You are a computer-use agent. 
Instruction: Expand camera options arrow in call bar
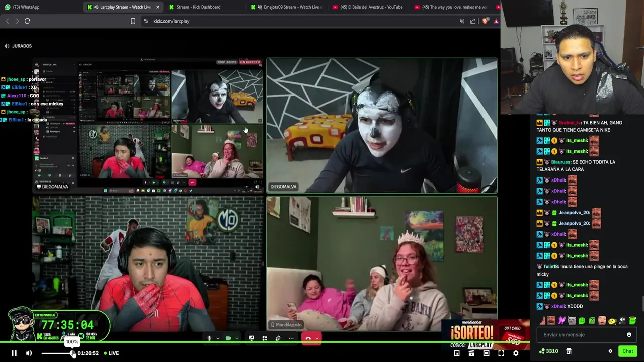click(x=237, y=338)
